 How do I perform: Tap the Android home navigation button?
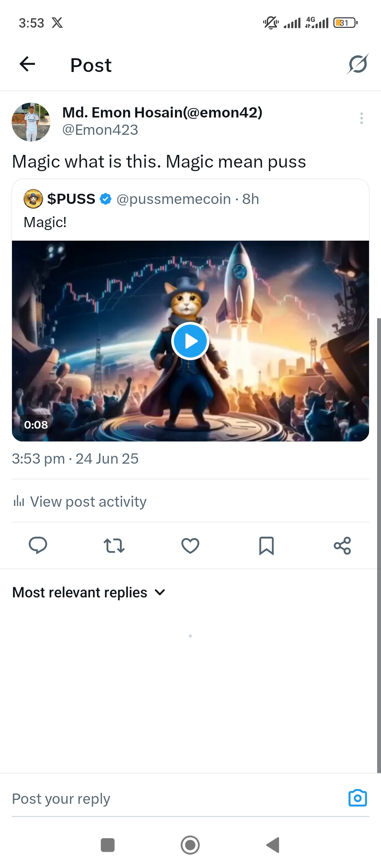coord(190,845)
